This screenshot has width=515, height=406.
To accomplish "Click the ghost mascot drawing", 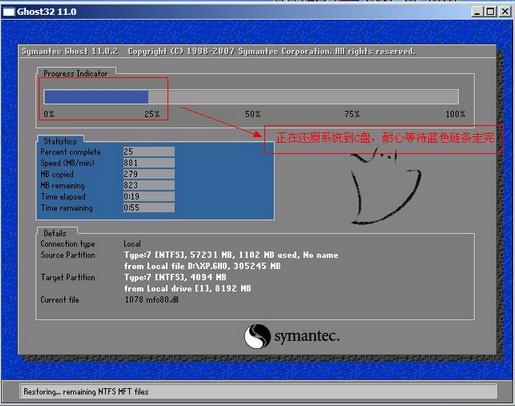I will tap(386, 186).
